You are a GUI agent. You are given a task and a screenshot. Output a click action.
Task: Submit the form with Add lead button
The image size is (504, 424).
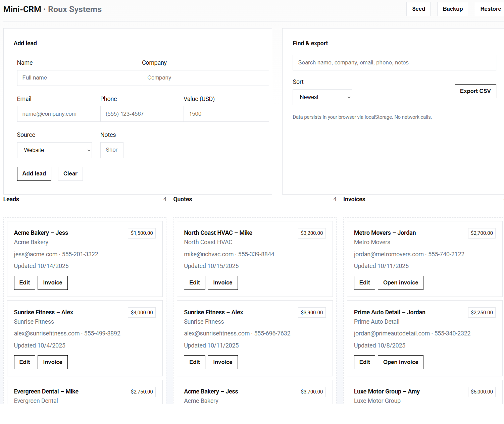(x=34, y=174)
